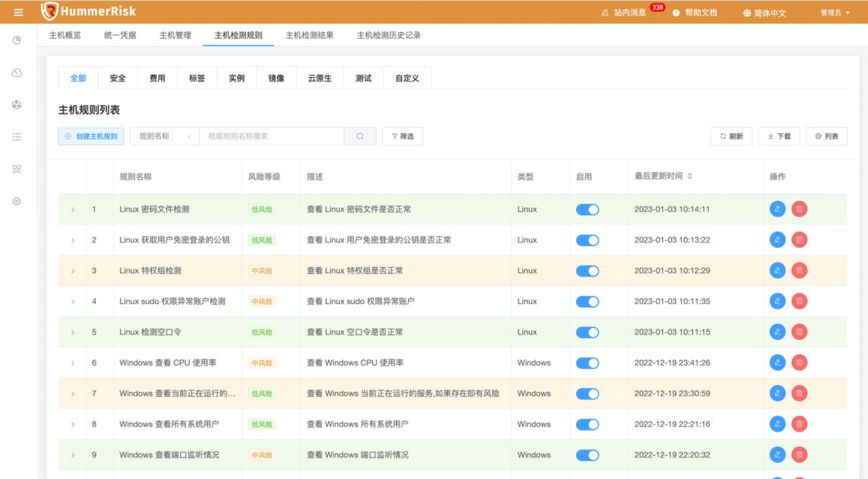Delete Linux sudo 权限异常账户检测 rule
Screen dimensions: 868x479
tap(800, 301)
